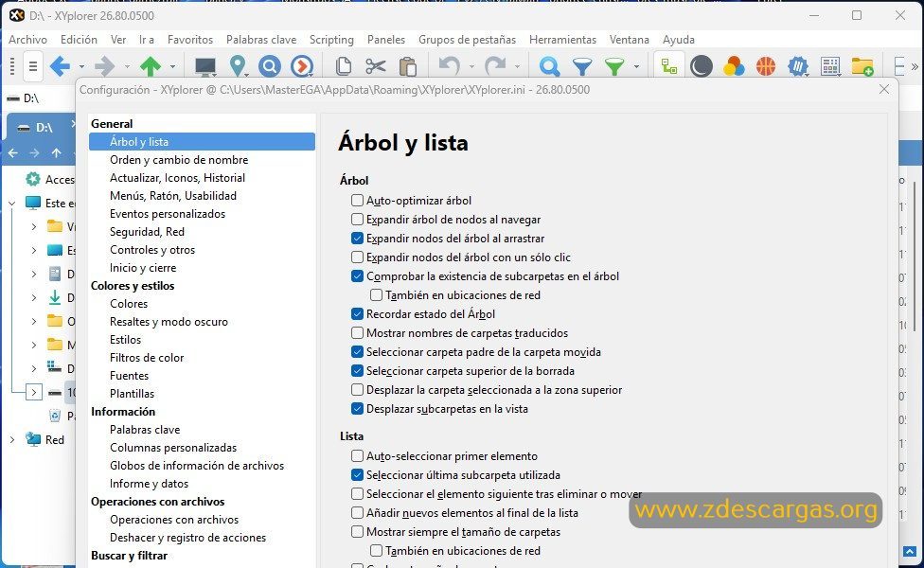Click the orange ball toolbar icon
The height and width of the screenshot is (568, 924).
tap(766, 66)
